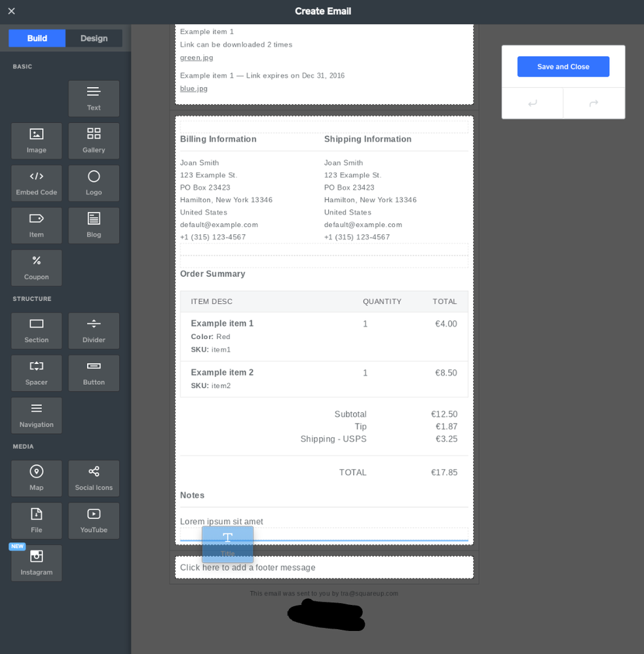Choose the Coupon element
The image size is (644, 654).
point(37,268)
